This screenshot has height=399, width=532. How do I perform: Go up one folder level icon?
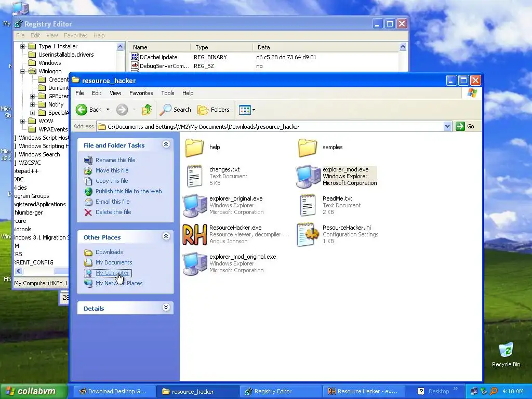(147, 110)
